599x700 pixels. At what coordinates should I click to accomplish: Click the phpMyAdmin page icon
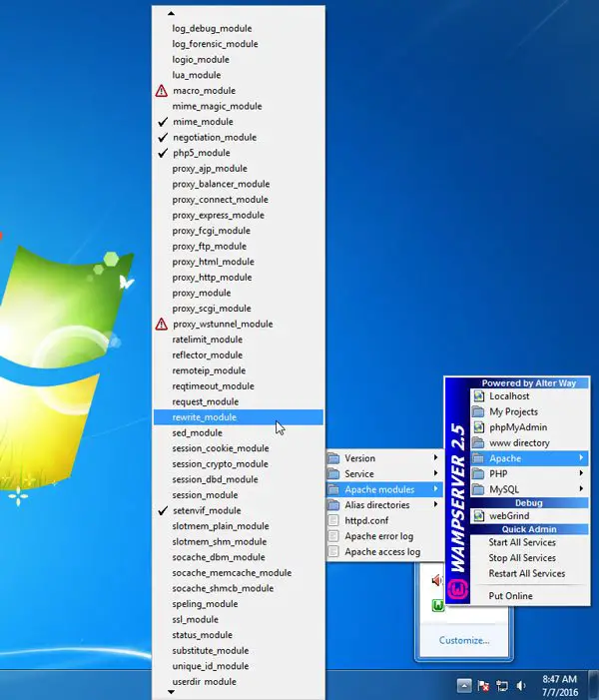(478, 427)
